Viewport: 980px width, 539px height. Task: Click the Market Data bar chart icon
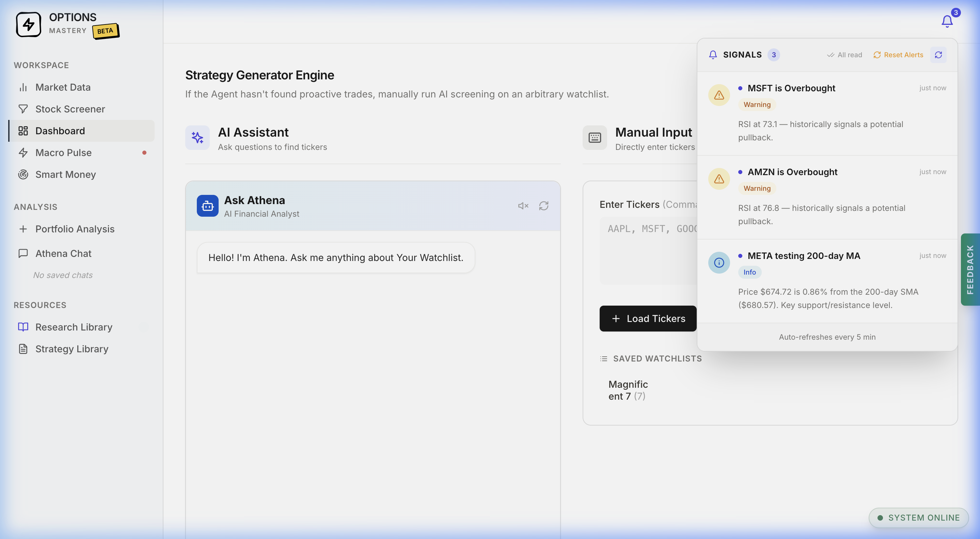pyautogui.click(x=23, y=87)
